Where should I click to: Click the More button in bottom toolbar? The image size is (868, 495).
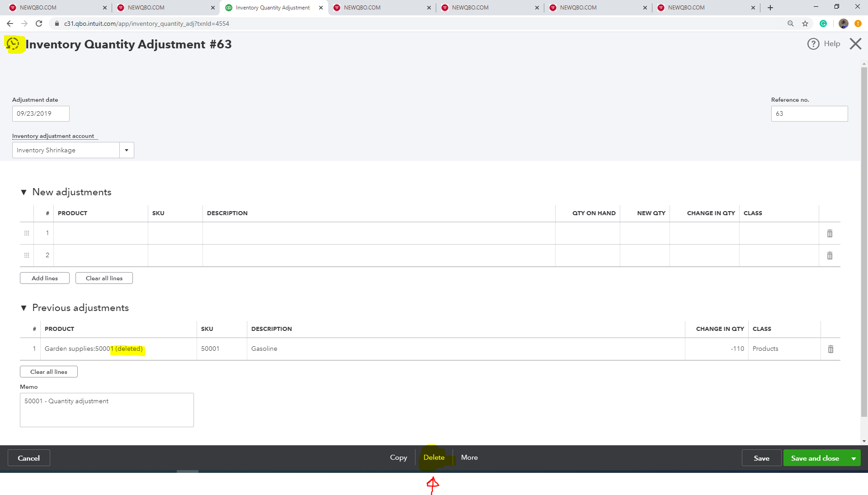coord(469,457)
